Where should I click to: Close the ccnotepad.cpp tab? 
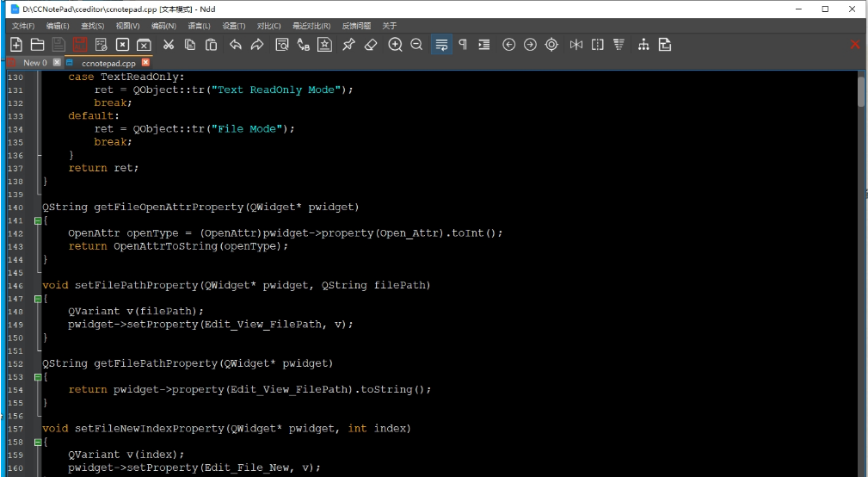145,63
